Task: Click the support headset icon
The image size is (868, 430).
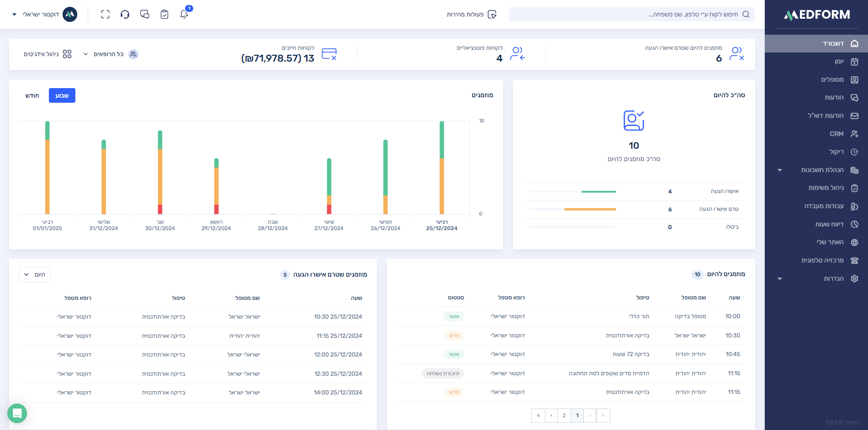Action: 125,14
